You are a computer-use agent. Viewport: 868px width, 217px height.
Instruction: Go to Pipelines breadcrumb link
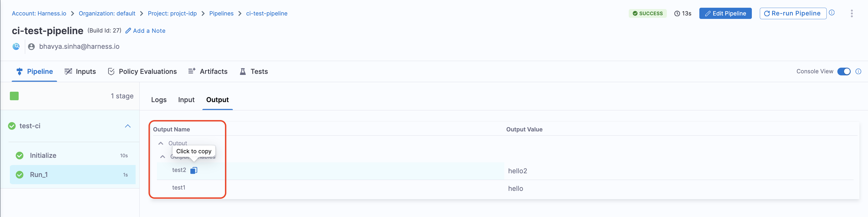(221, 14)
